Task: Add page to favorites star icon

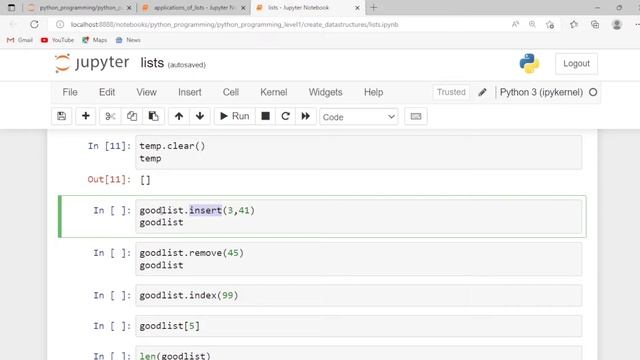Action: click(x=550, y=24)
